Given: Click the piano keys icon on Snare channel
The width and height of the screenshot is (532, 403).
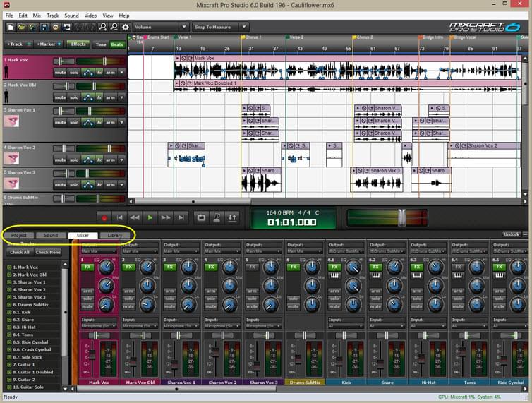Looking at the screenshot, I should [375, 276].
